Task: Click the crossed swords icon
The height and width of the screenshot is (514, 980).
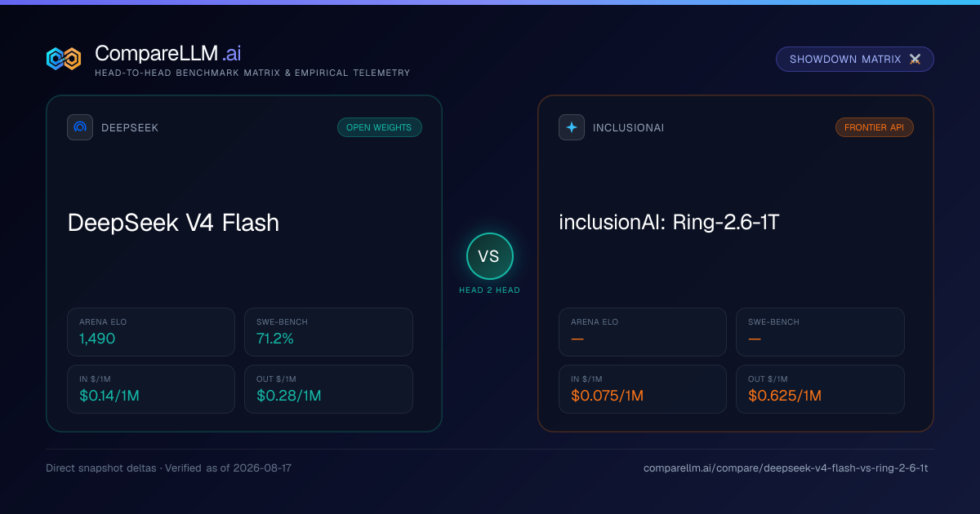Action: (915, 60)
